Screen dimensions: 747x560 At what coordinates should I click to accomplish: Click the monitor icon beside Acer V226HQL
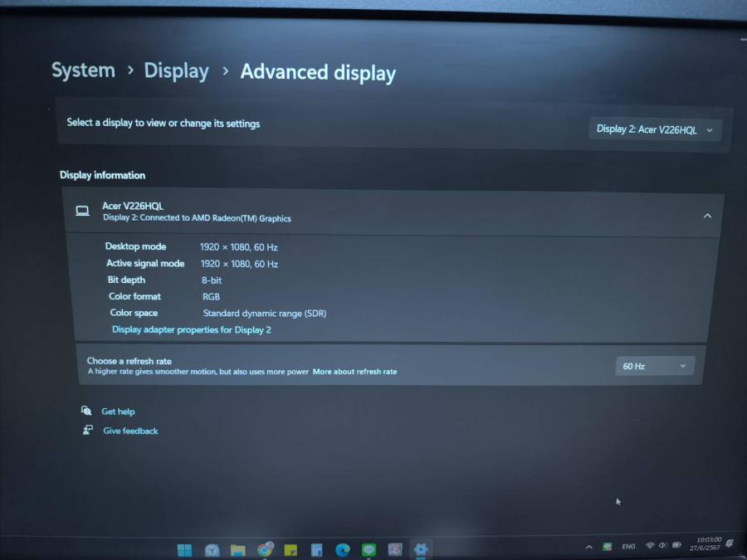(x=82, y=211)
